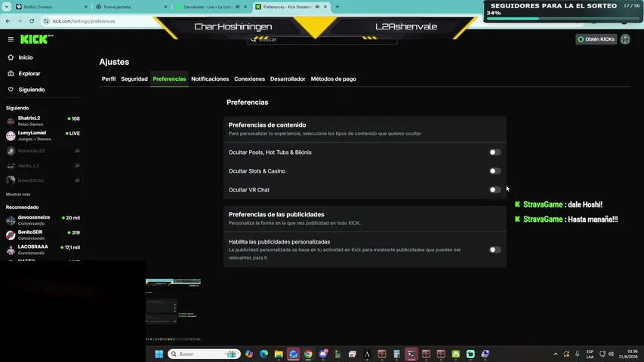Open the Awito_L2 offline channel
Viewport: 644px width, 362px height.
pos(43,165)
